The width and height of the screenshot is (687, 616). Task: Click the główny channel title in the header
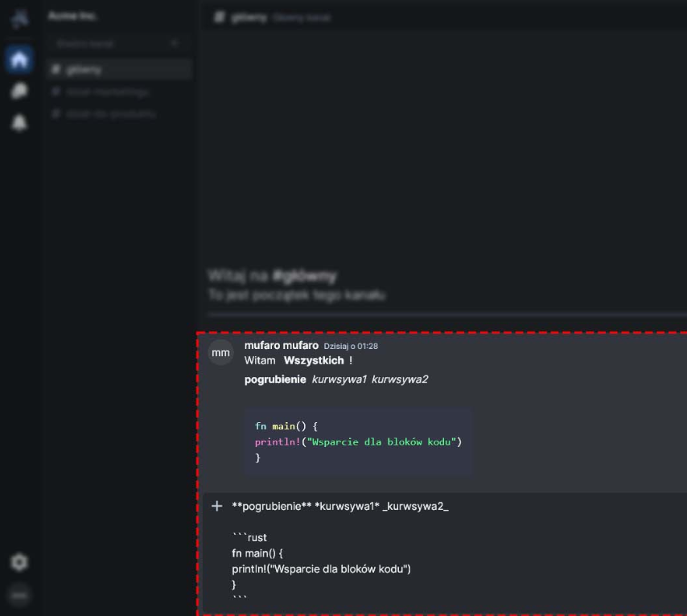coord(249,18)
